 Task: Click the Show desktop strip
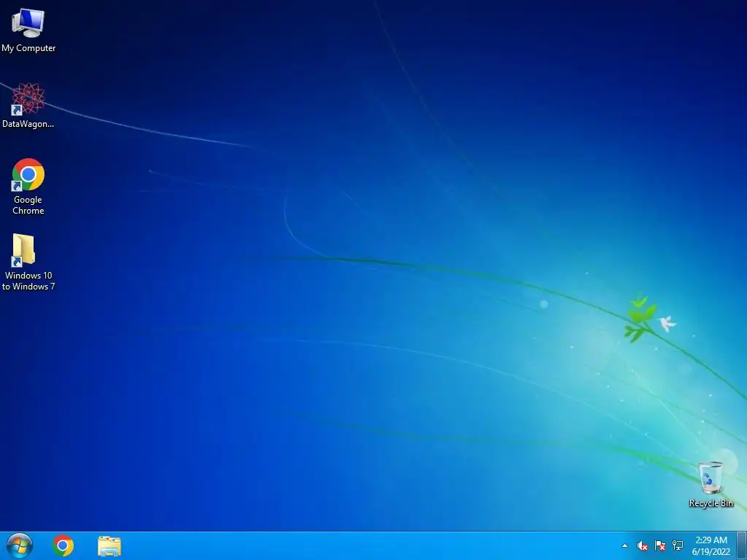pyautogui.click(x=742, y=545)
